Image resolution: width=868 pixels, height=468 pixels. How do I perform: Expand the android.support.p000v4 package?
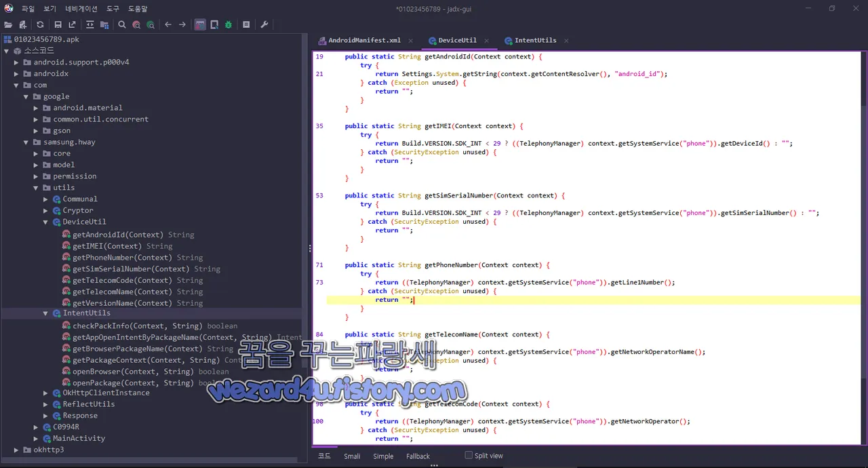click(x=17, y=62)
